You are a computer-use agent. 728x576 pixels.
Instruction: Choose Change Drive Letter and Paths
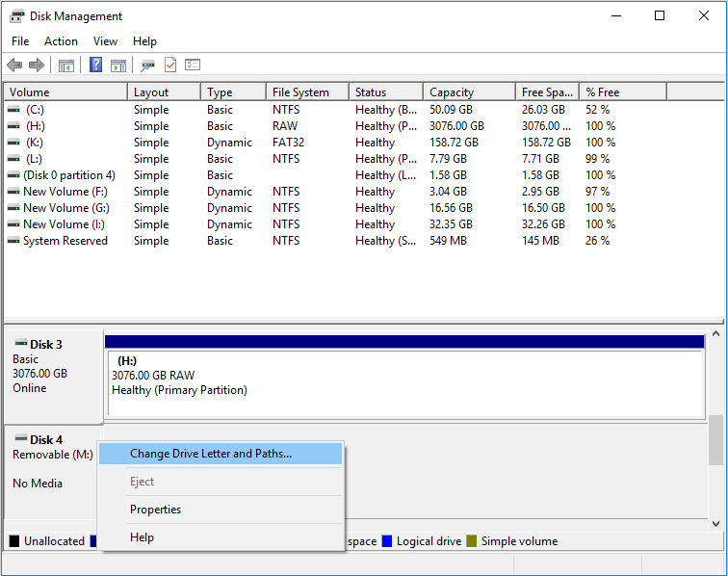(221, 454)
